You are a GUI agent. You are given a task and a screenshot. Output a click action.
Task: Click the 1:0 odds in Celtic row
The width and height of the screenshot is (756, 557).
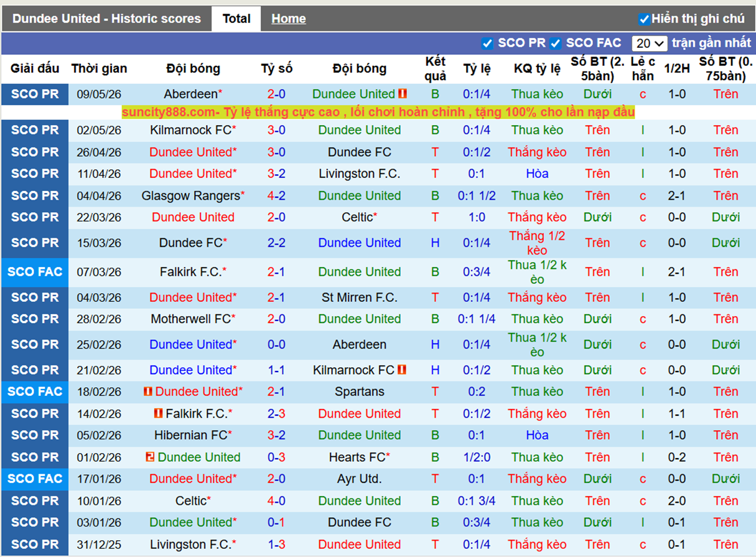click(477, 217)
